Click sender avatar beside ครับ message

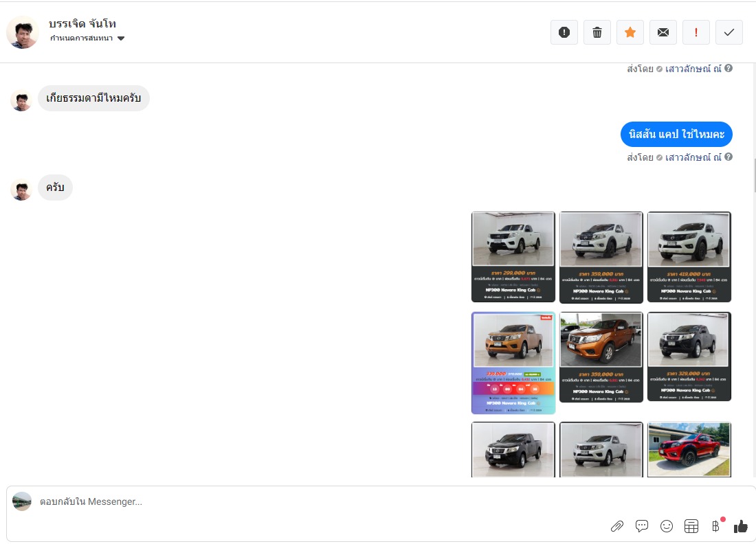point(21,190)
